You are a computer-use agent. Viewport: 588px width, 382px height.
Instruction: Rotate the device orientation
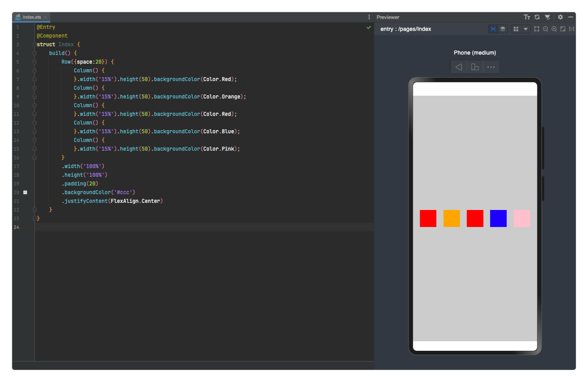point(475,67)
